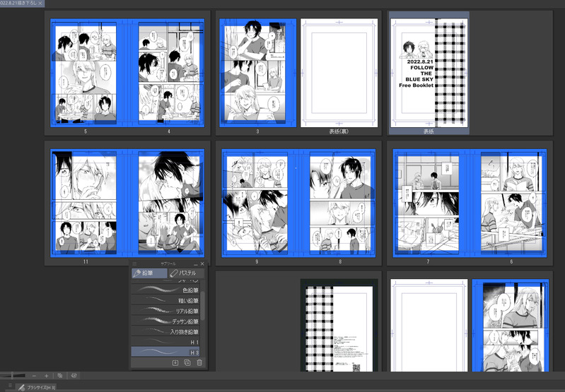Select the ブラシサイズ[H 3] palette tab
The height and width of the screenshot is (392, 565).
37,387
